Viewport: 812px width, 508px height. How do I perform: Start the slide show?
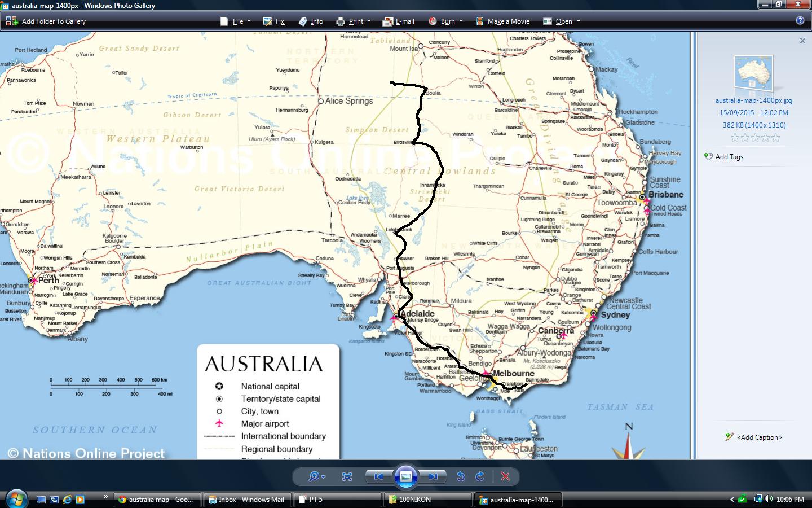coord(405,477)
